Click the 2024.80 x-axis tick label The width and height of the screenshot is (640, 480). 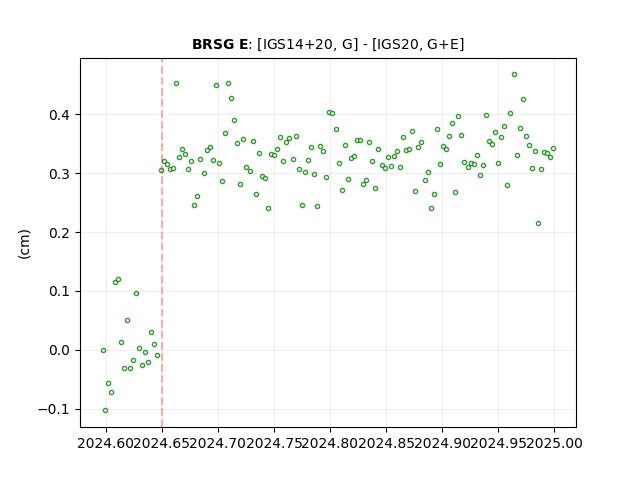click(330, 443)
